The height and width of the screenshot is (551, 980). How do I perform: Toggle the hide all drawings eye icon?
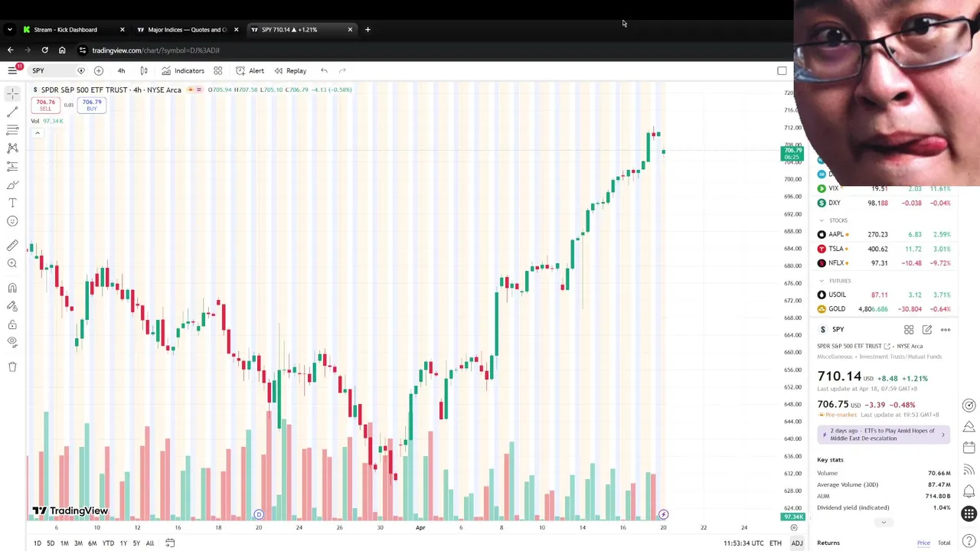(x=12, y=342)
